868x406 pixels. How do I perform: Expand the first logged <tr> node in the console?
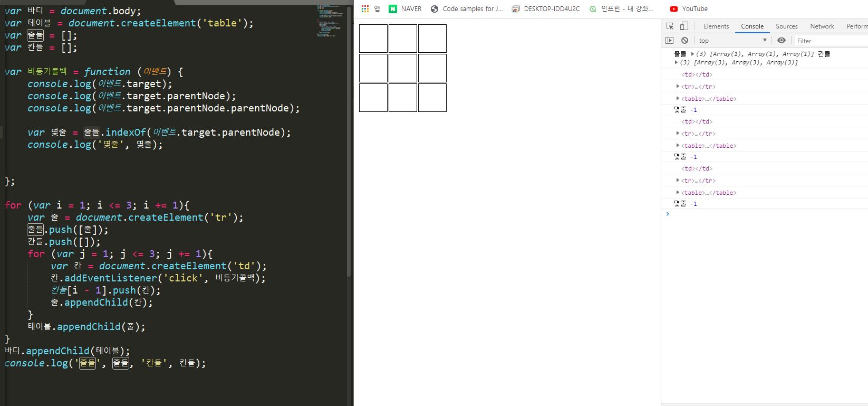(678, 86)
